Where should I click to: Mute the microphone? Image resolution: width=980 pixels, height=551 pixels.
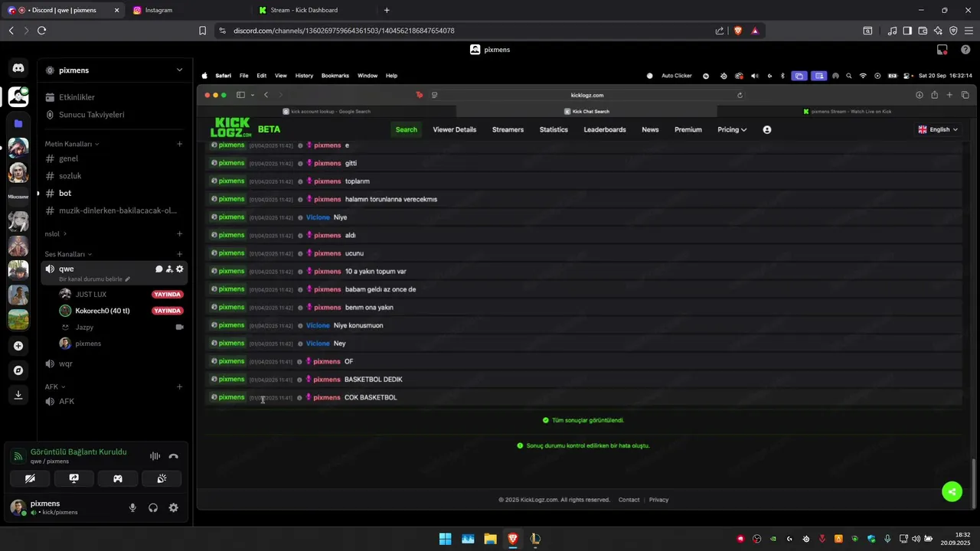click(132, 507)
